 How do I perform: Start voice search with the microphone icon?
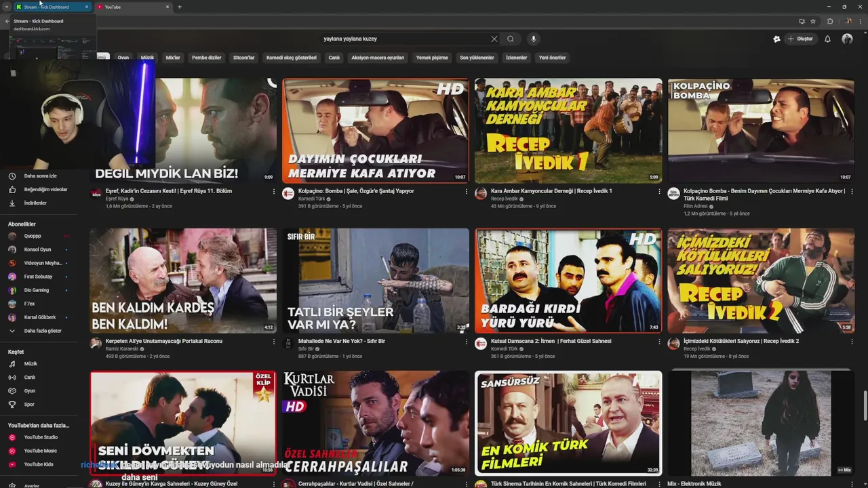point(534,39)
